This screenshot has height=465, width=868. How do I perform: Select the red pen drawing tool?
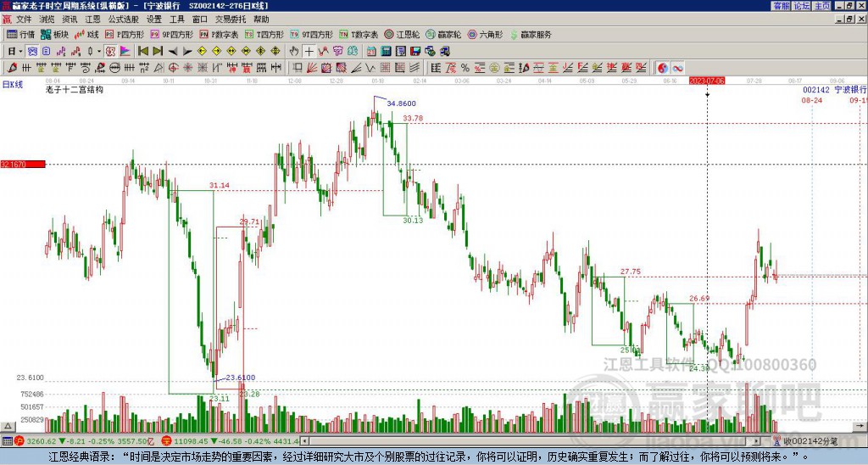point(11,68)
